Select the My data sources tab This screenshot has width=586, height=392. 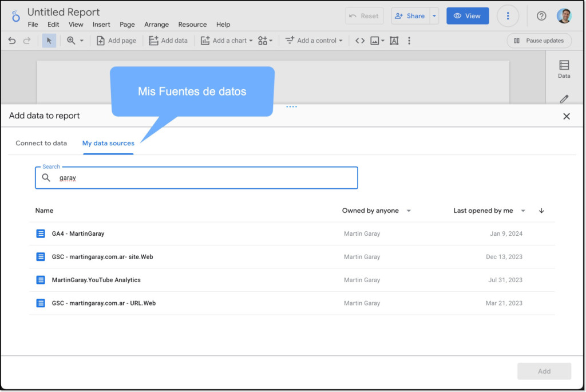point(108,143)
